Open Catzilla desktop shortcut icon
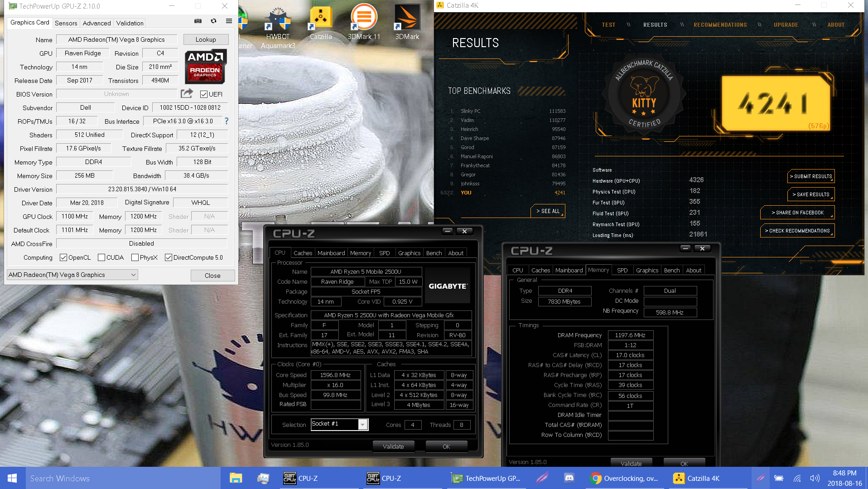Image resolution: width=868 pixels, height=489 pixels. 321,23
